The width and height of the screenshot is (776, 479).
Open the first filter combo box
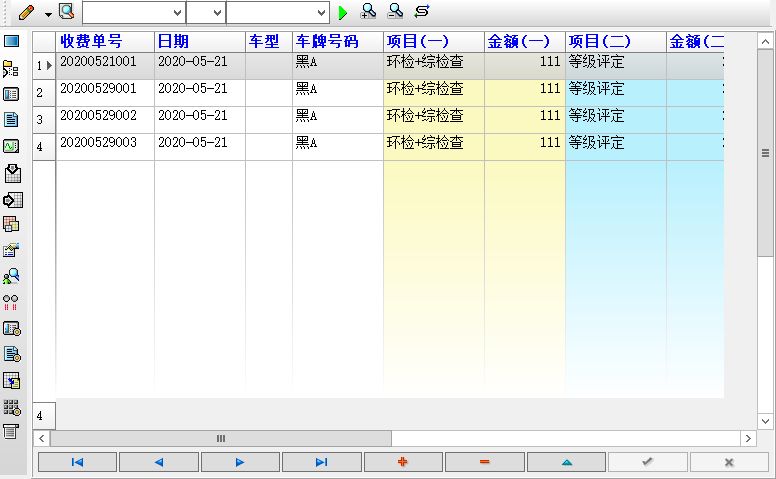click(134, 13)
